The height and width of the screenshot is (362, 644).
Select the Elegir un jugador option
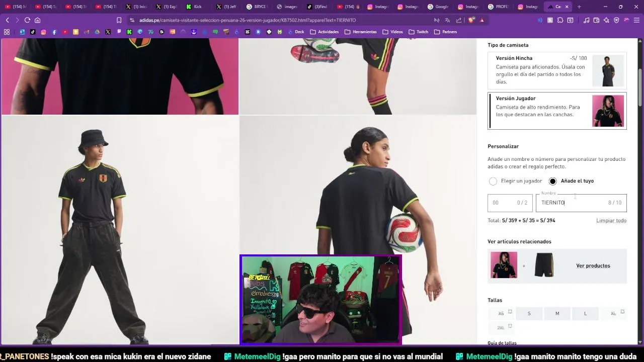coord(515,181)
